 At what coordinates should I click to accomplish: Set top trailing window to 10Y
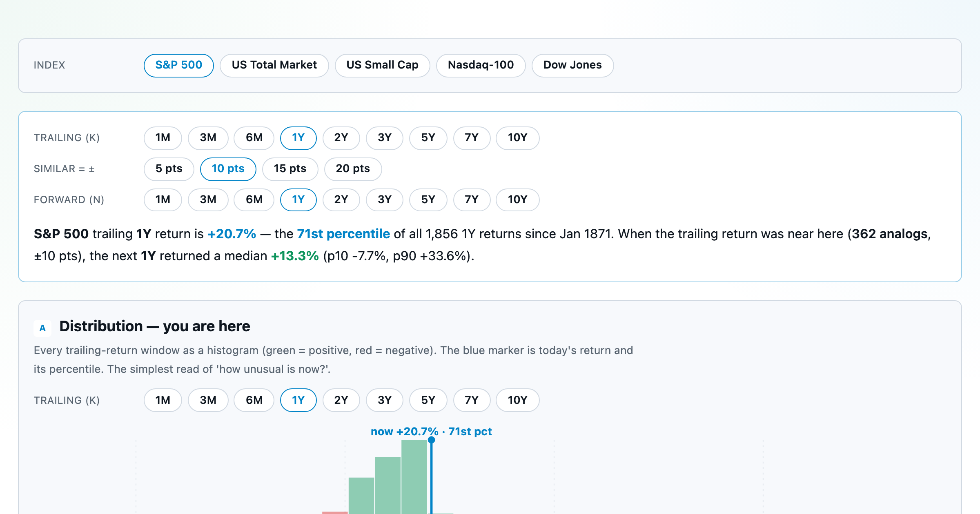click(518, 138)
